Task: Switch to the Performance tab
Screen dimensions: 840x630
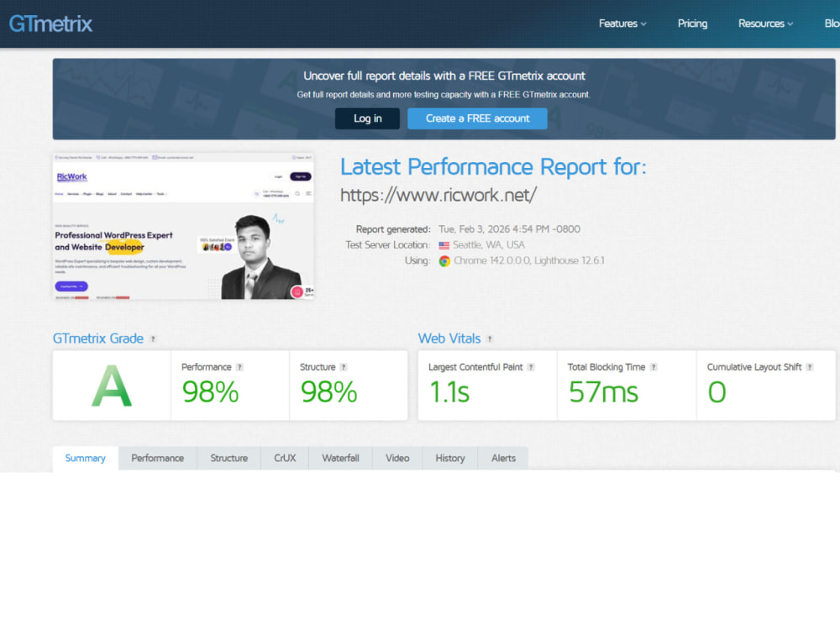Action: [x=158, y=458]
